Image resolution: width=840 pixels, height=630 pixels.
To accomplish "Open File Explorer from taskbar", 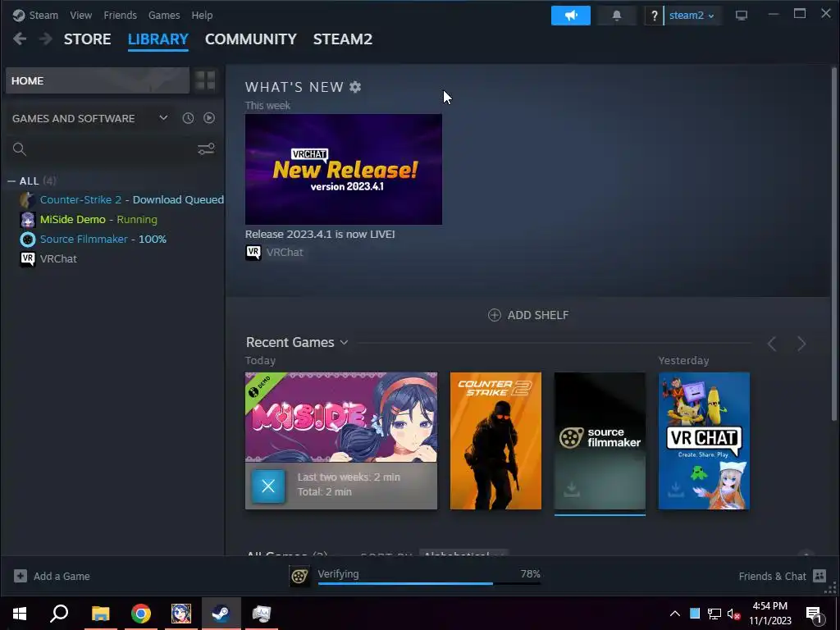I will click(x=100, y=614).
